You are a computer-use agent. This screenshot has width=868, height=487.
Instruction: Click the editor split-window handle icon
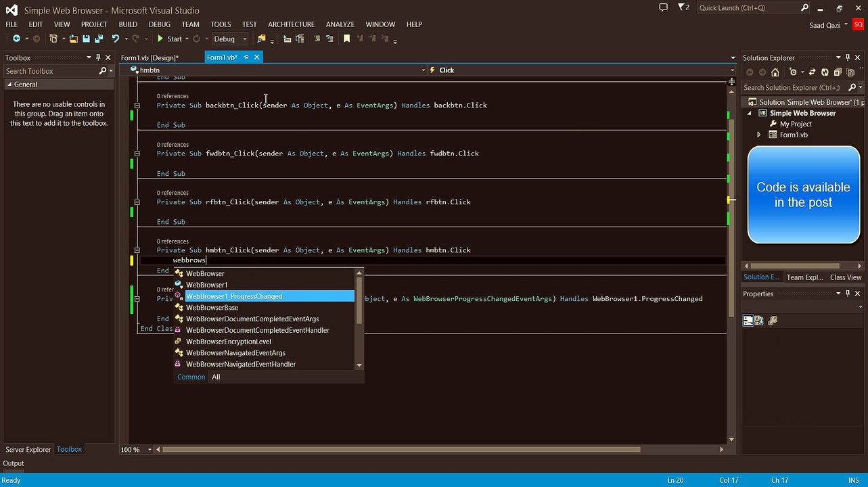tap(731, 82)
